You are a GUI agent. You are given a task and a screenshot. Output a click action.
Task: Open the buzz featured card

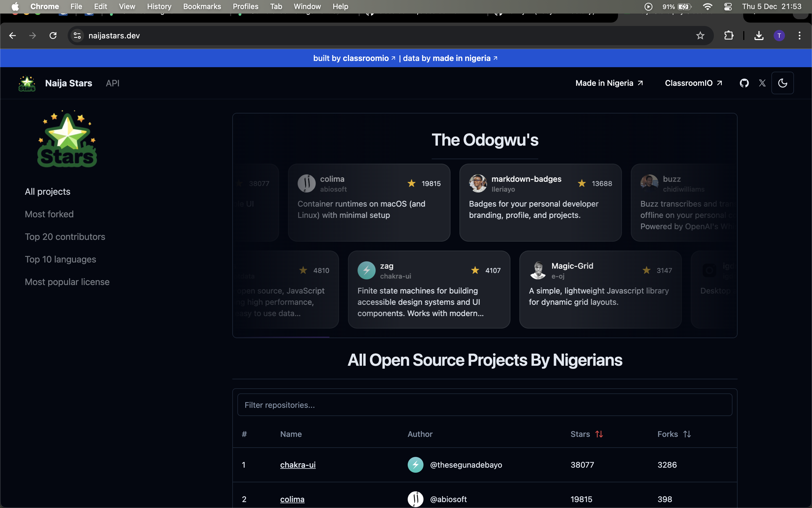coord(684,203)
